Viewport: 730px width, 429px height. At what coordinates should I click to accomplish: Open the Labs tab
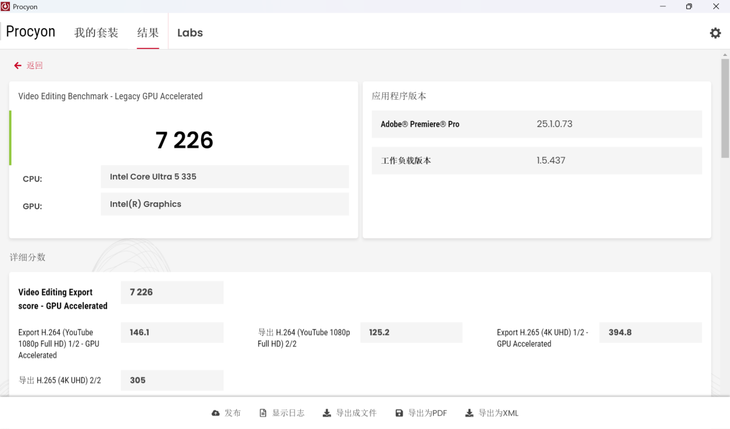pyautogui.click(x=190, y=33)
